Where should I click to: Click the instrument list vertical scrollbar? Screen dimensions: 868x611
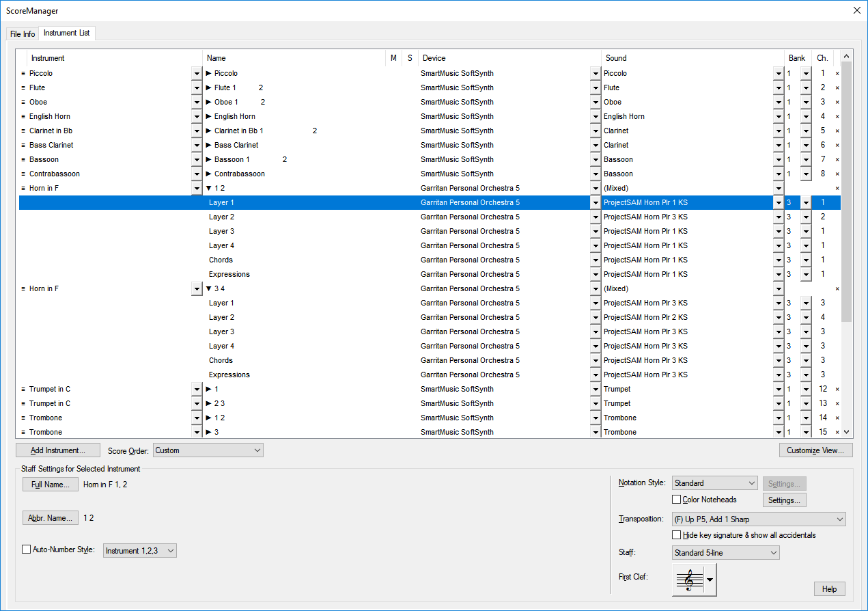pyautogui.click(x=847, y=205)
